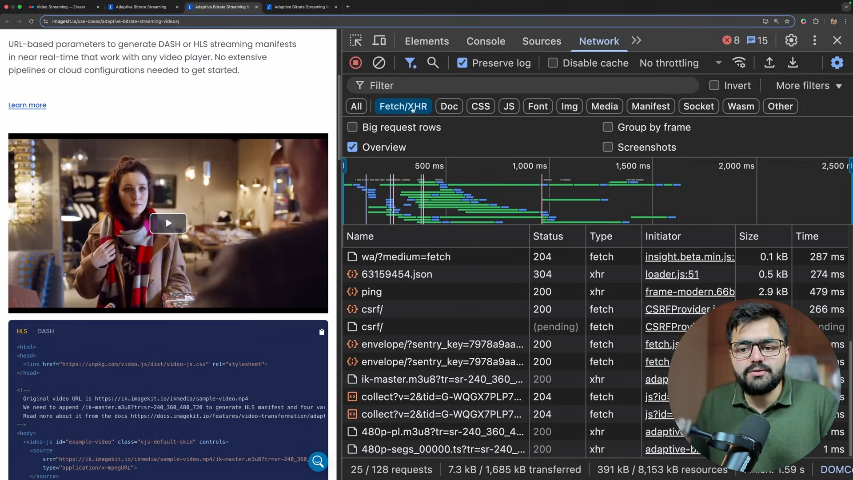Play the sample video
Image resolution: width=853 pixels, height=480 pixels.
tap(168, 223)
